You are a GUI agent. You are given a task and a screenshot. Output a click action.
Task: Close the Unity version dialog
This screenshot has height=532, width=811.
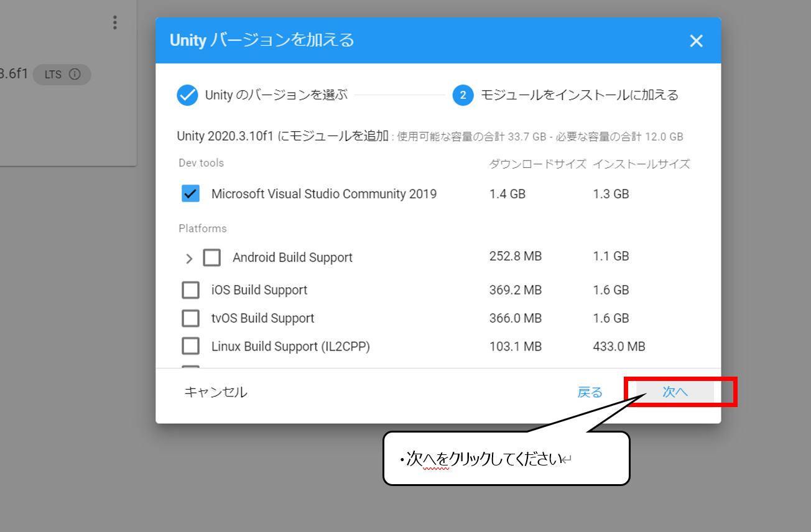tap(696, 41)
